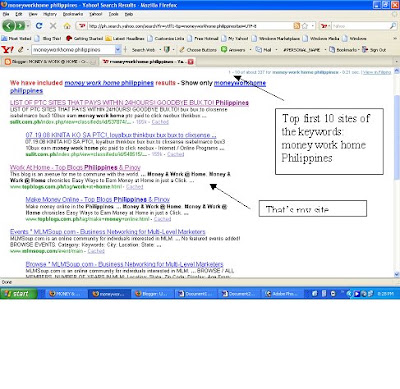Switch to the Blogger MONEY & WORK @ HOME tab

pyautogui.click(x=50, y=62)
